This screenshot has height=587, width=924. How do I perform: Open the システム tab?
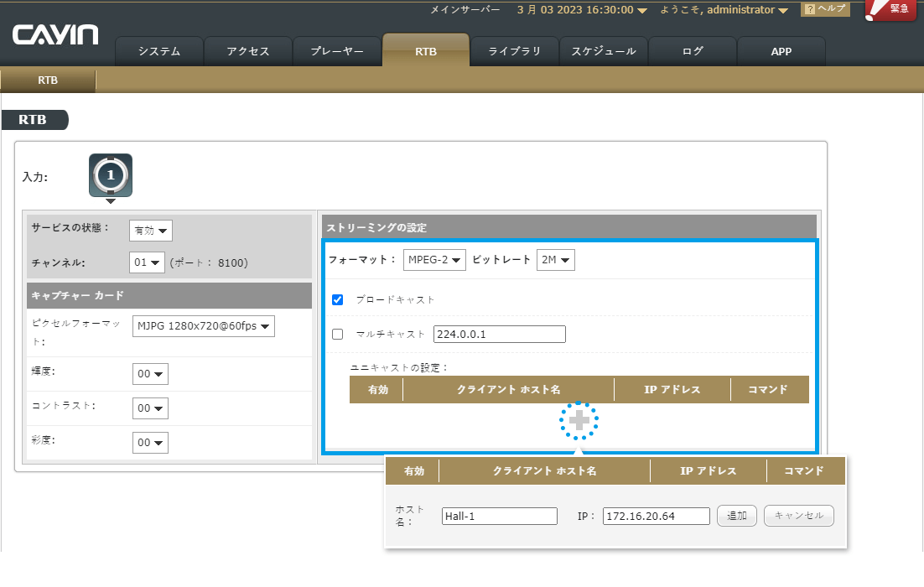159,51
